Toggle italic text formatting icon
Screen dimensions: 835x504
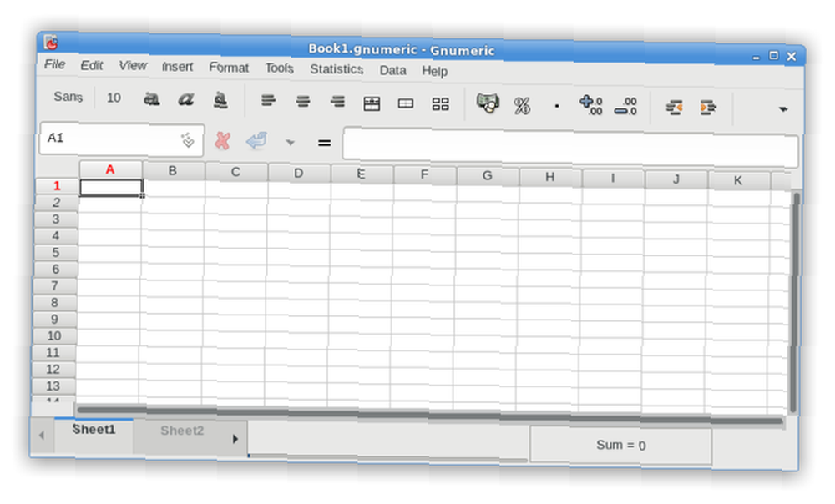click(186, 99)
